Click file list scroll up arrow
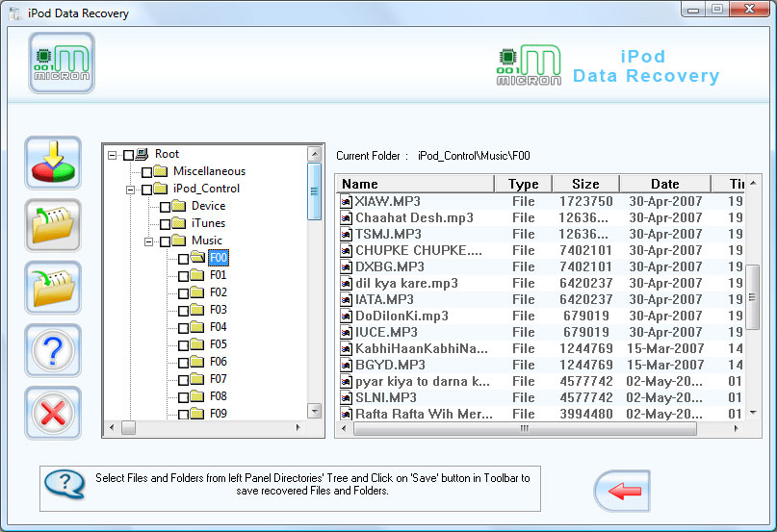The height and width of the screenshot is (532, 777). [x=753, y=184]
